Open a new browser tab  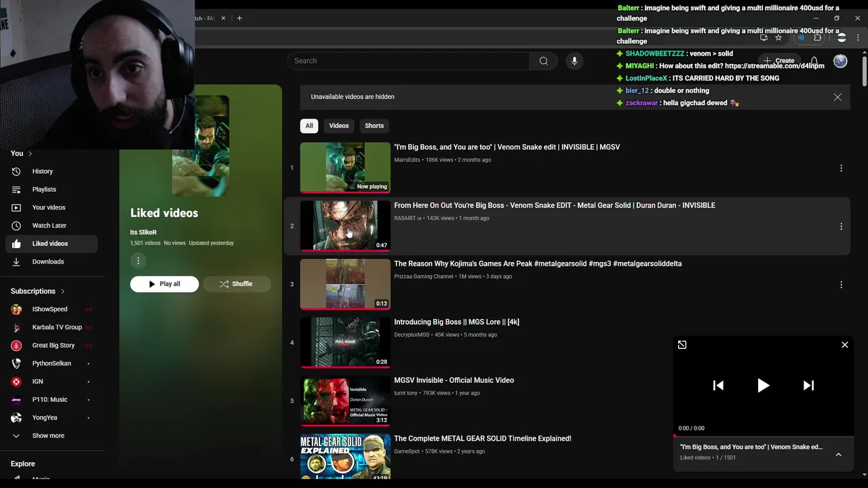point(239,18)
